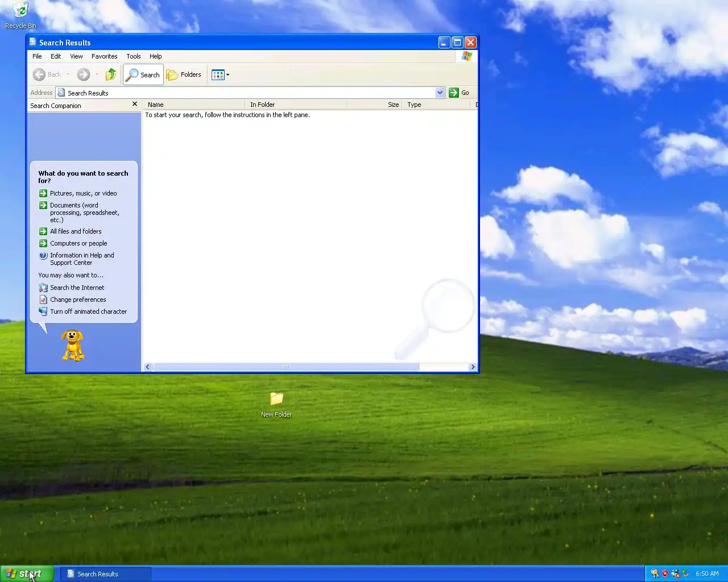
Task: Toggle the Folders pane button
Action: click(184, 74)
